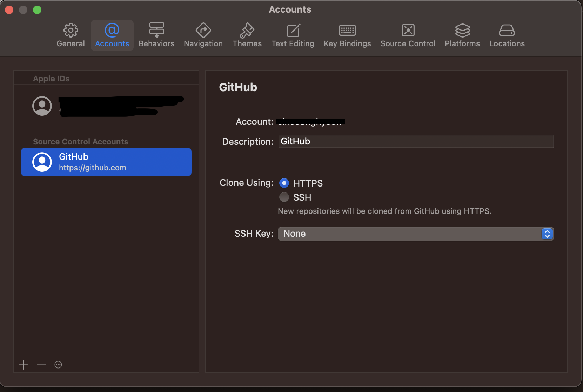
Task: Select SSH for Clone Using
Action: (284, 197)
